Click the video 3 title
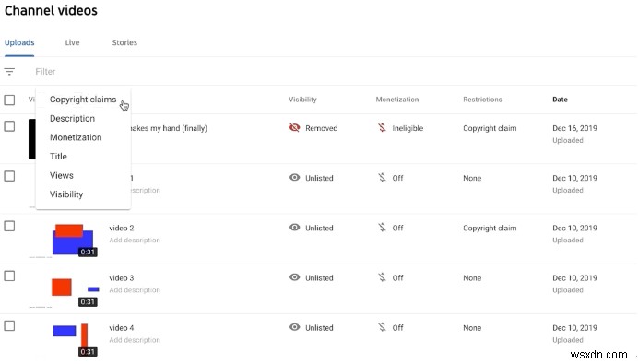Viewport: 638px width, 364px height. pyautogui.click(x=122, y=277)
